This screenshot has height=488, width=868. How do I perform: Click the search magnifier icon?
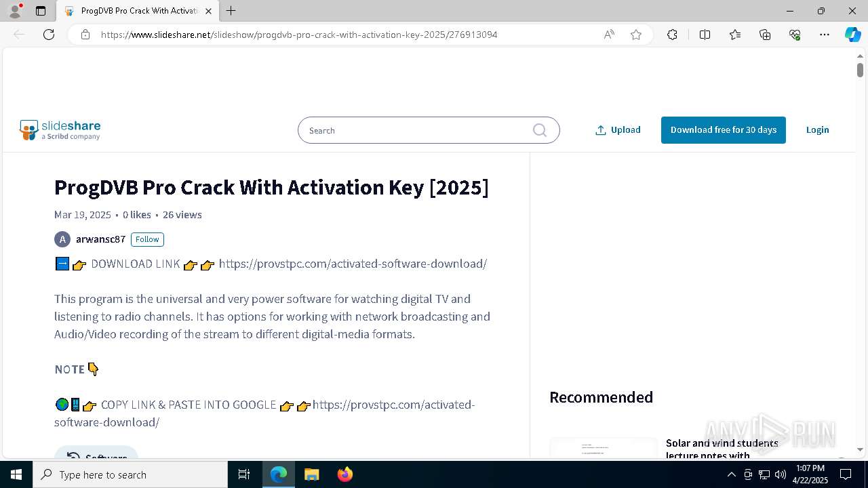(x=540, y=130)
